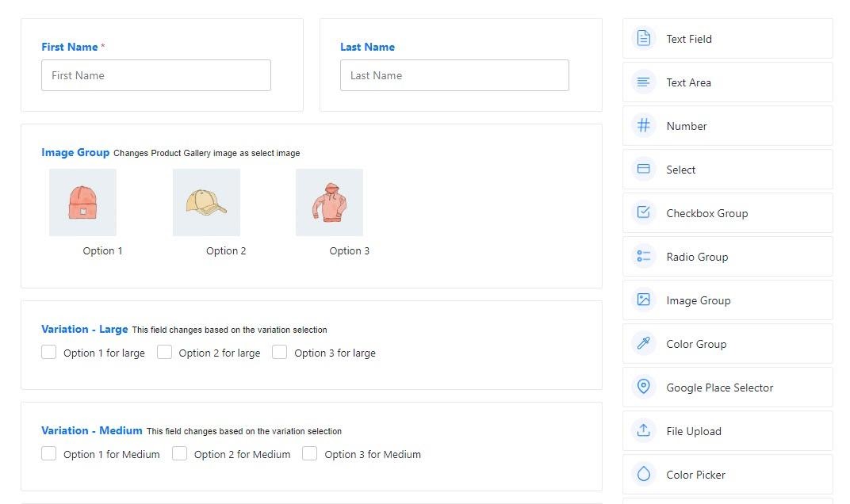Check Option 2 for Medium
The width and height of the screenshot is (850, 504).
(x=179, y=453)
